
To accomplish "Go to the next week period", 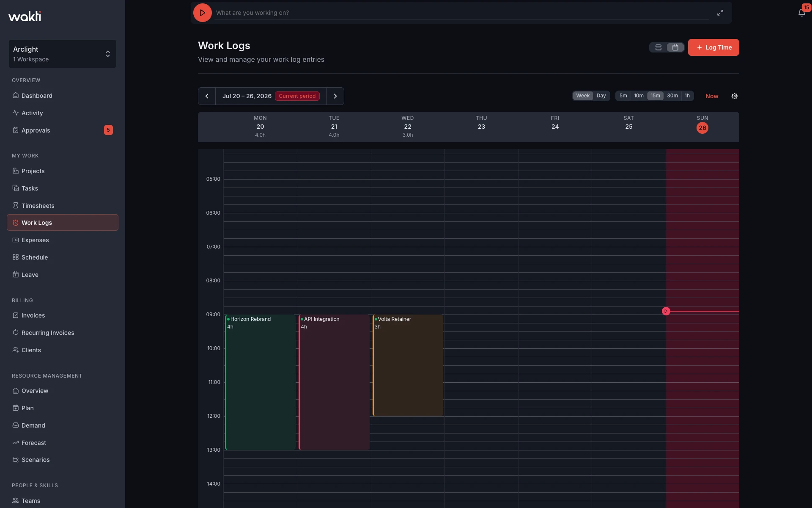I will (335, 96).
